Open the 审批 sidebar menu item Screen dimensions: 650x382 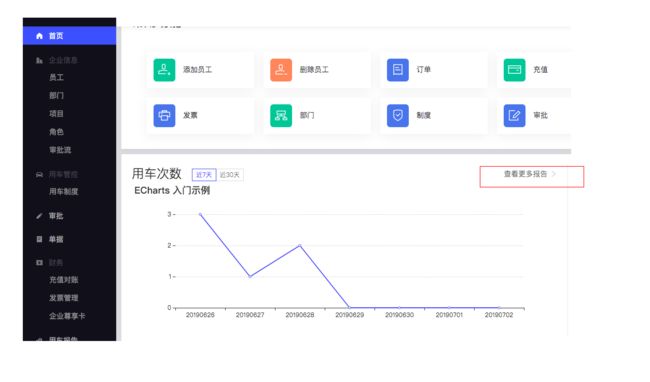pyautogui.click(x=56, y=216)
